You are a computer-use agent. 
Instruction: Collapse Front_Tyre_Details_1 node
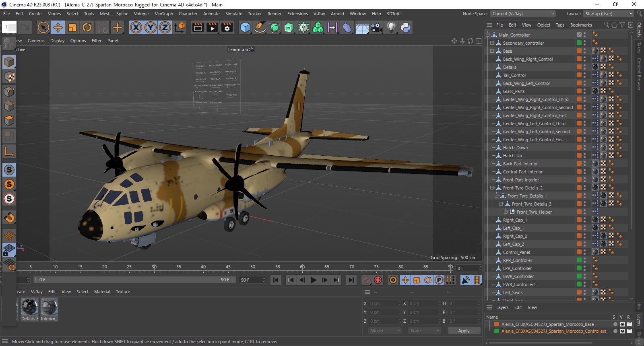[x=497, y=196]
